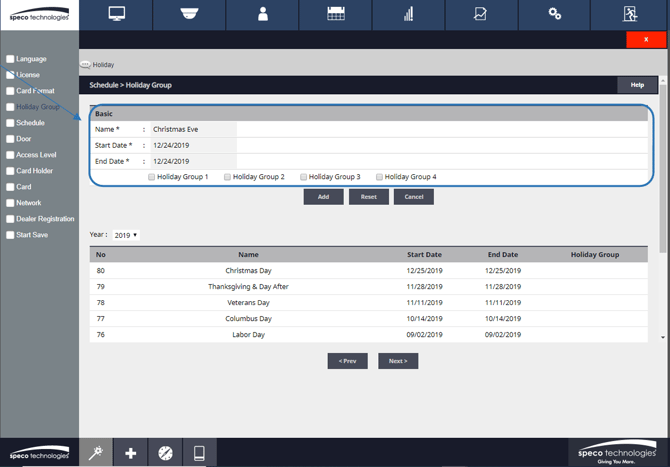Image resolution: width=670 pixels, height=467 pixels.
Task: Click the Add button
Action: 323,197
